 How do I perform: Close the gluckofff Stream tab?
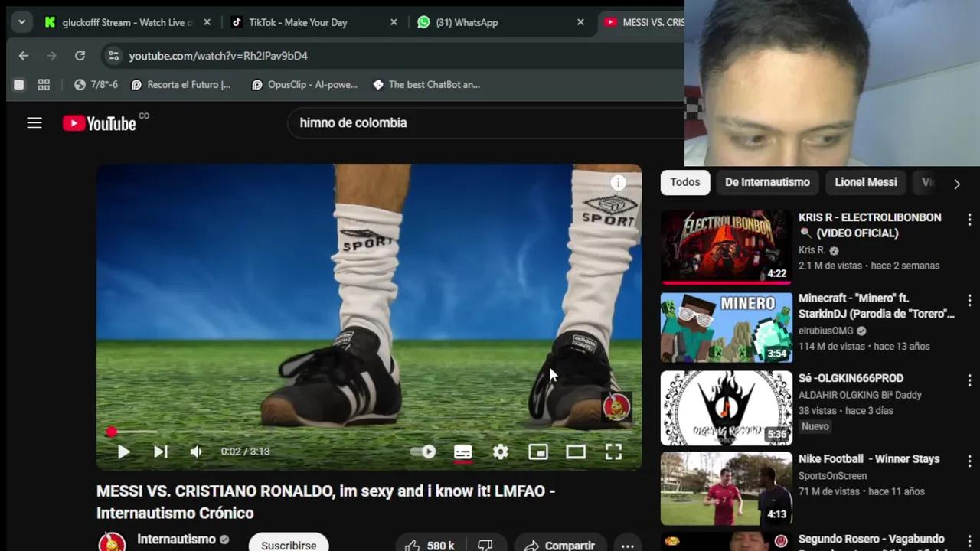[207, 22]
